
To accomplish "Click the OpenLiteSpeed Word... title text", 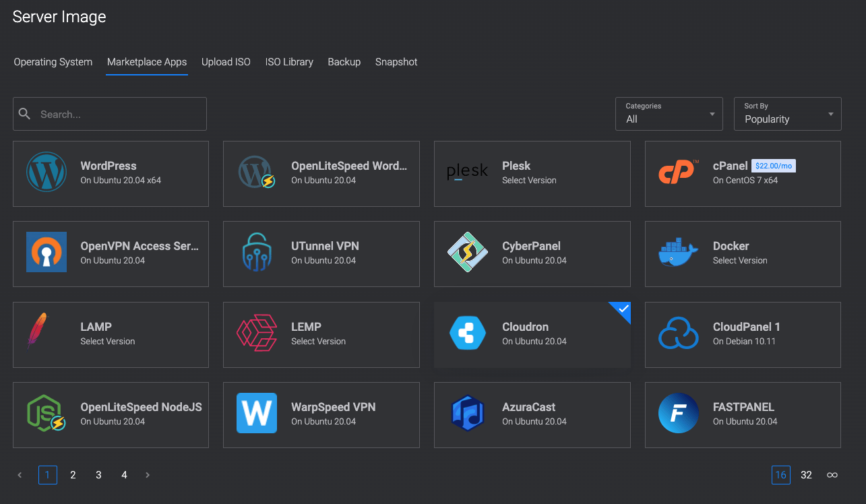I will (x=349, y=166).
